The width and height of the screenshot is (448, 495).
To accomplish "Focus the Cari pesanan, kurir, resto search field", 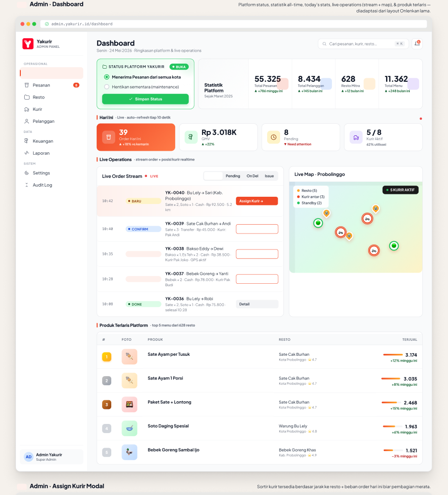I will click(x=363, y=44).
